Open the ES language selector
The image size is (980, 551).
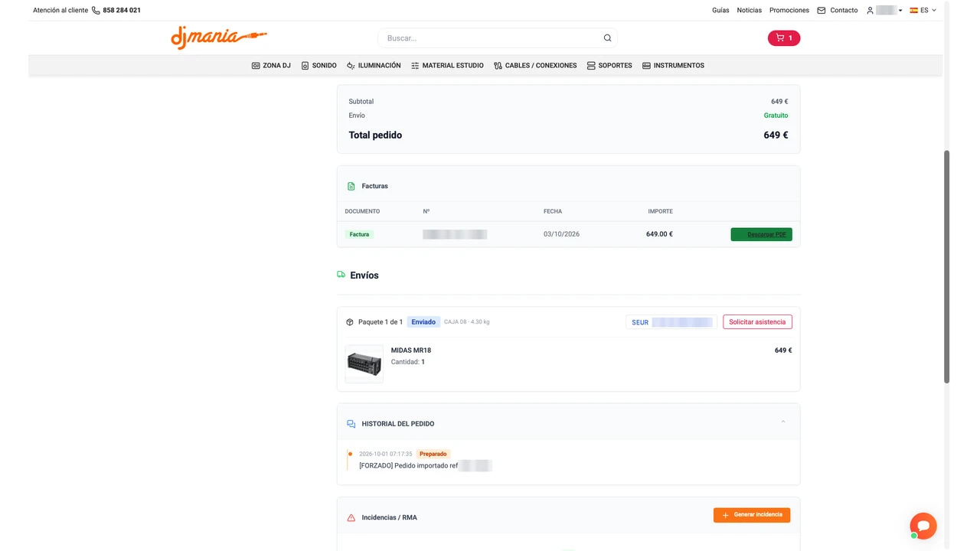923,11
